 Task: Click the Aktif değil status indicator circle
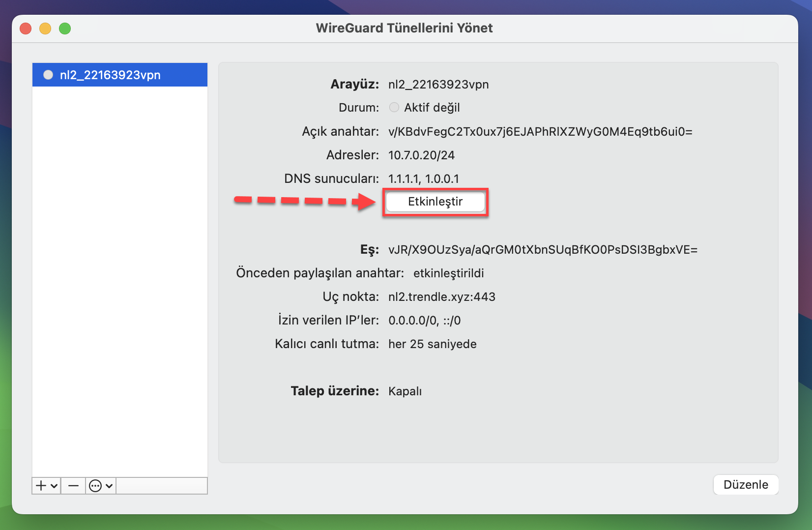point(394,107)
